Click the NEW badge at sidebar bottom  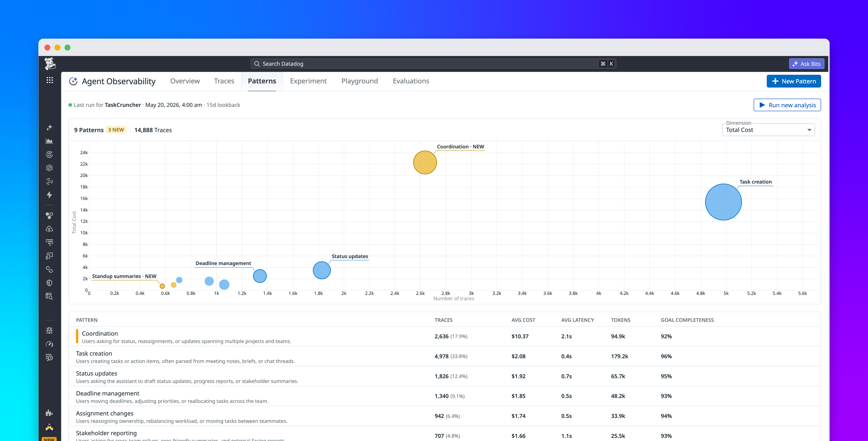point(49,439)
